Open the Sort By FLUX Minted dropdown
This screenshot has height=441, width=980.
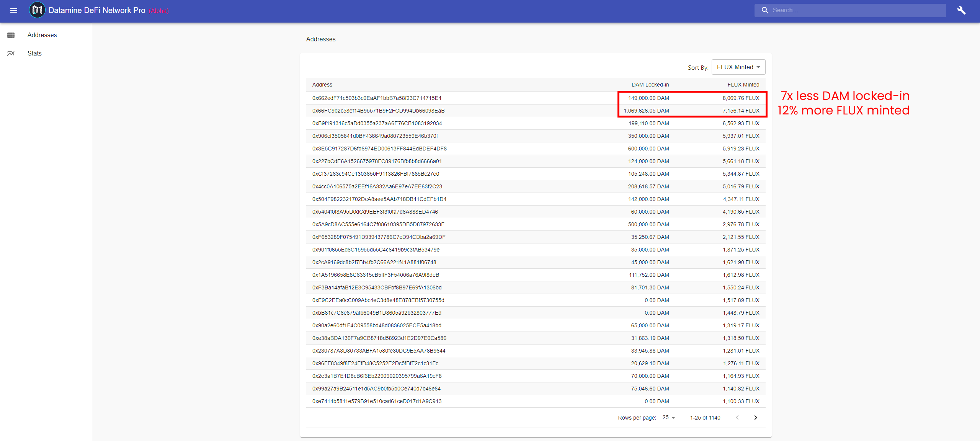(738, 67)
